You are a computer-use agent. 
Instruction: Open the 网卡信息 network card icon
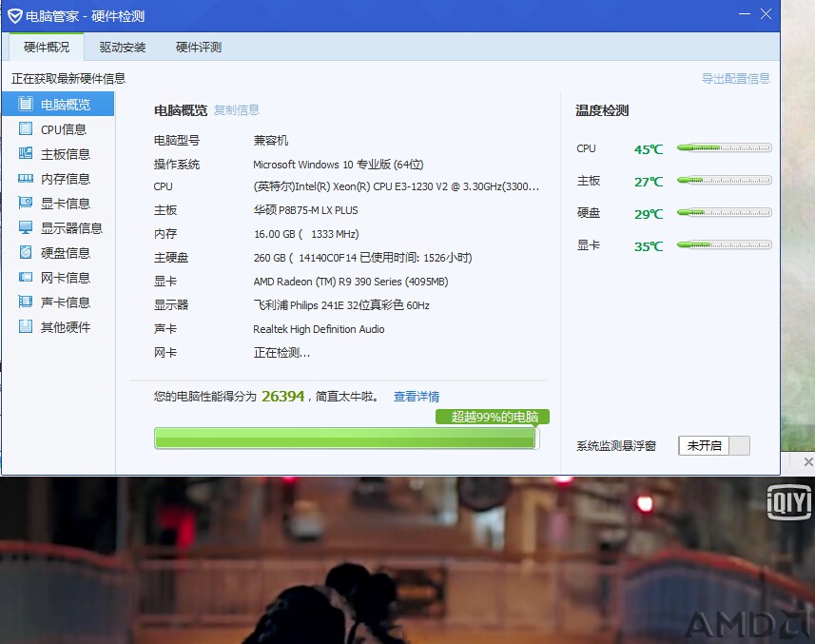tap(26, 277)
